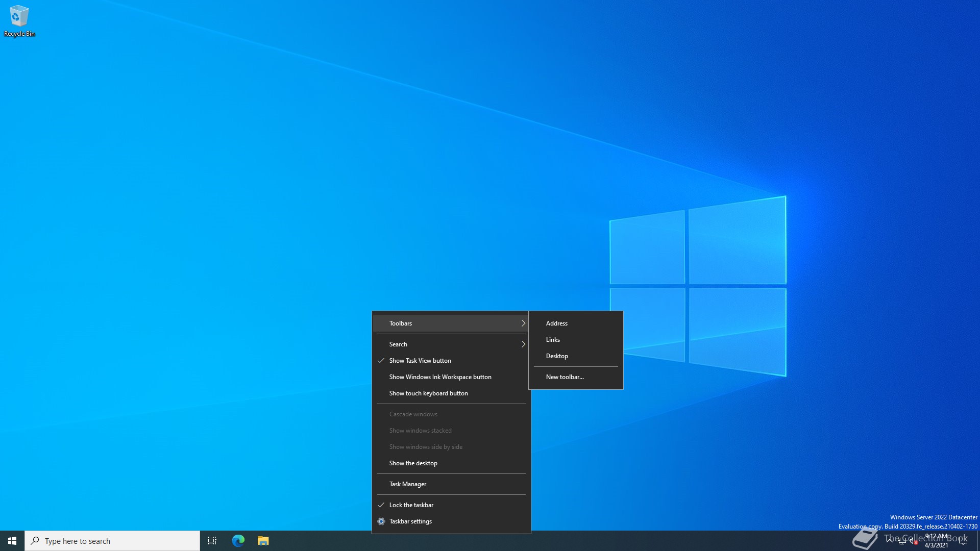Toggle the Address toolbar
The height and width of the screenshot is (551, 980).
(576, 323)
